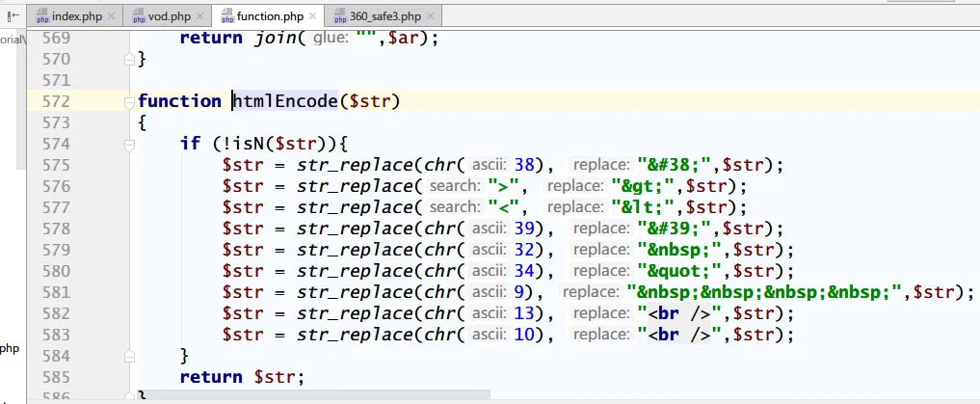Click the PHP file icon on index.php tab
Viewport: 980px width, 404px height.
[x=42, y=16]
